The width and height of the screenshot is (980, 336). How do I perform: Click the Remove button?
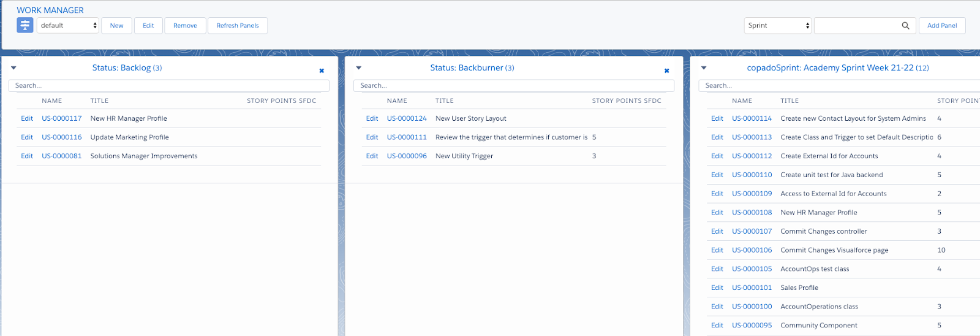185,26
